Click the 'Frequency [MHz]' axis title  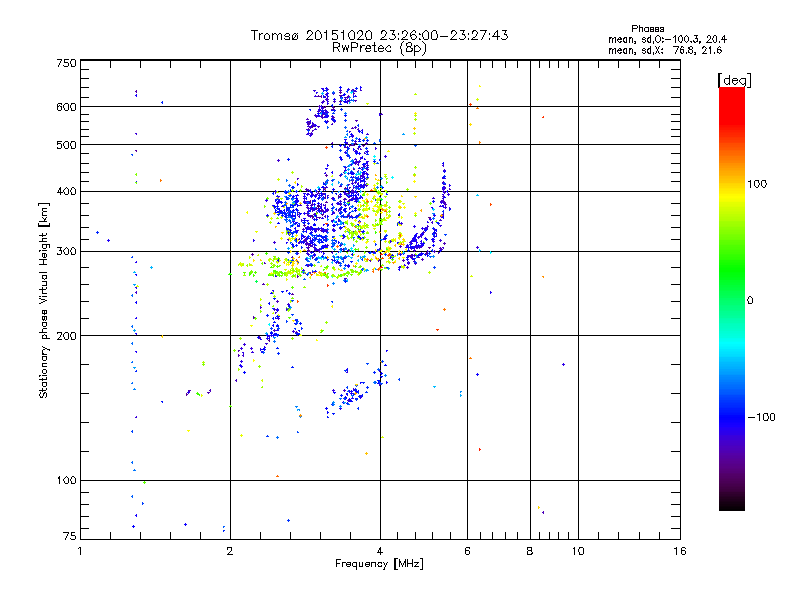pyautogui.click(x=379, y=564)
